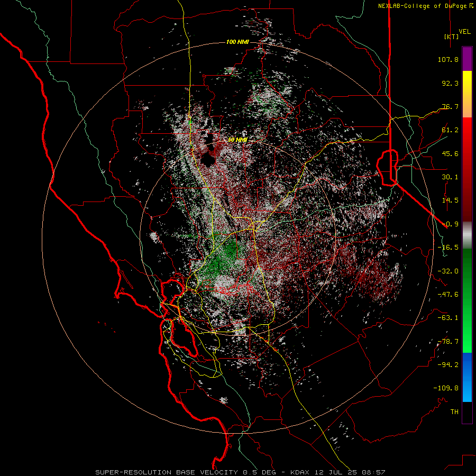Click the VEL legend title
Screen dimensions: 476x476
(x=464, y=31)
